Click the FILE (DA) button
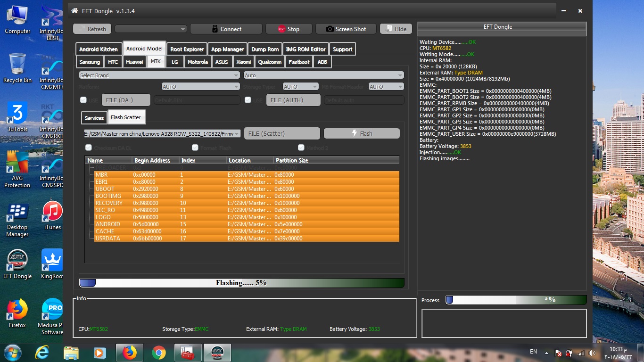Image resolution: width=644 pixels, height=362 pixels. (126, 100)
